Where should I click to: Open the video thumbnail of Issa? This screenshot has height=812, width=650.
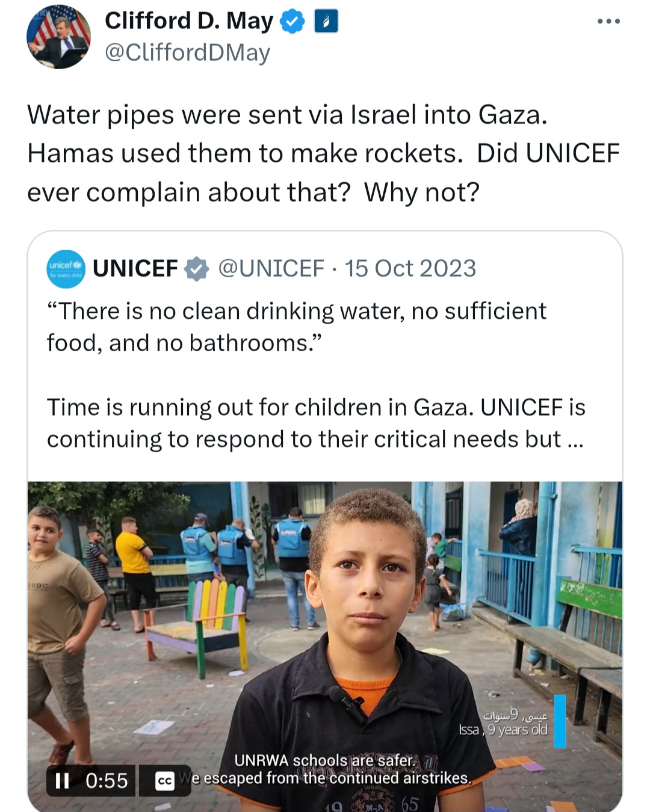325,647
